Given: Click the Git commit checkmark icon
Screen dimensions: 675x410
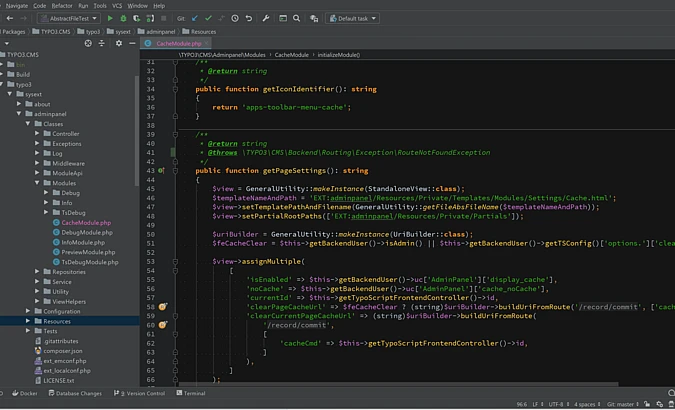Looking at the screenshot, I should [x=209, y=18].
